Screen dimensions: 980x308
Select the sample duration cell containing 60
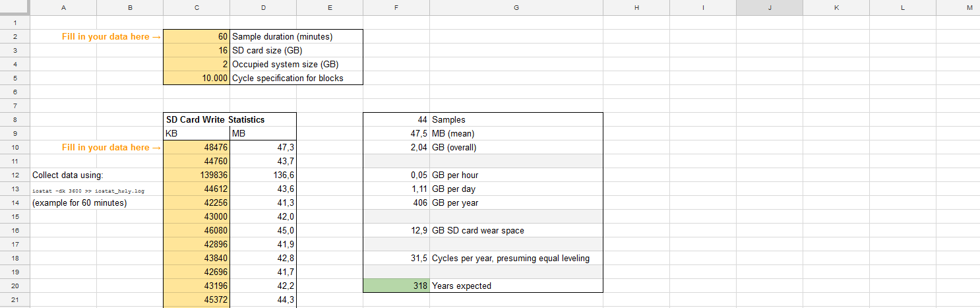click(196, 36)
